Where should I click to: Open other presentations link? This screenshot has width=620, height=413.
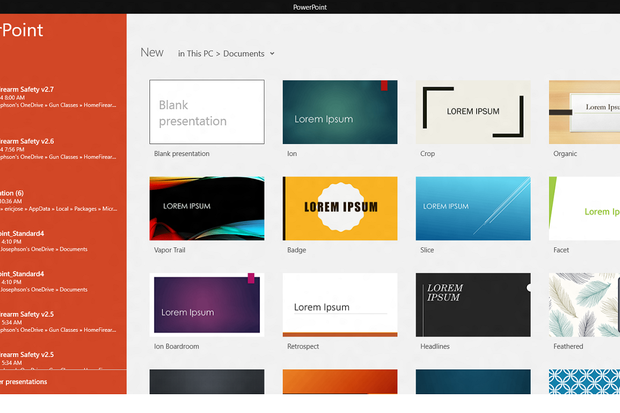click(24, 382)
